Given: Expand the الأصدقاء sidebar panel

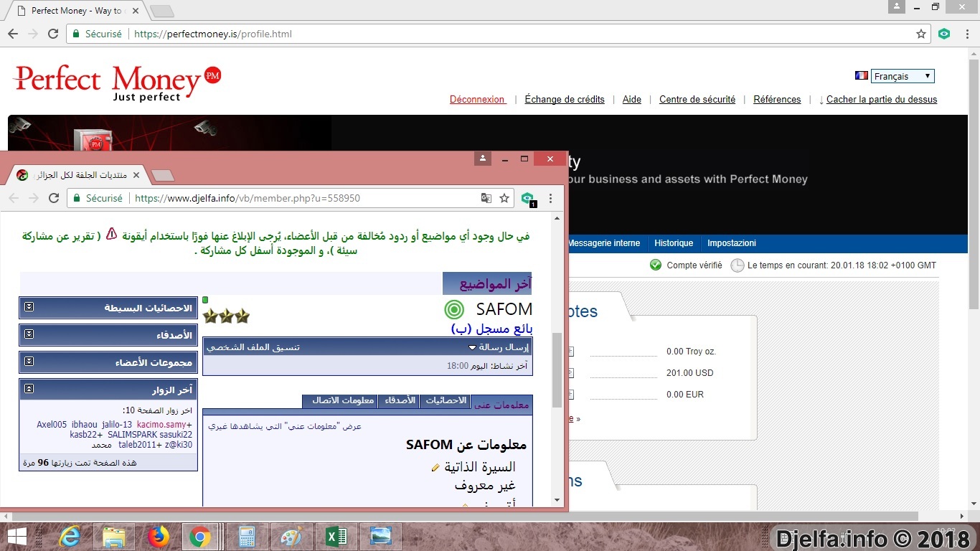Looking at the screenshot, I should click(29, 334).
